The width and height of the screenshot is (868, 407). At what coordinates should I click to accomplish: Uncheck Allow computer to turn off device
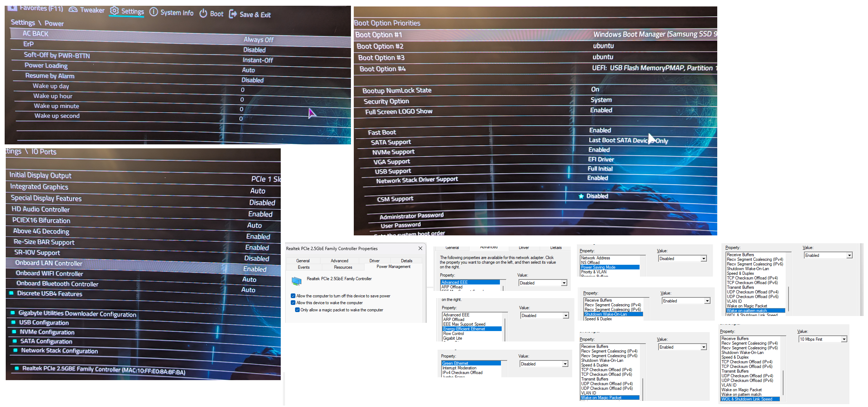(293, 296)
